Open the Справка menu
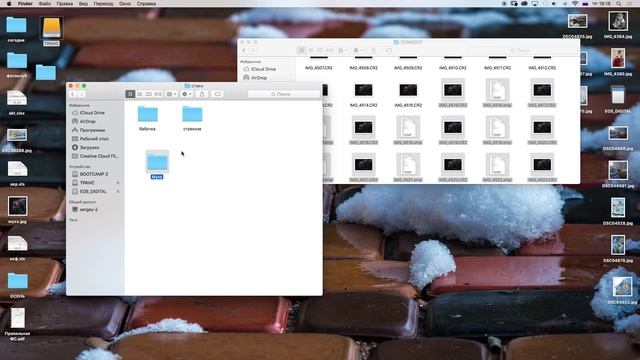Viewport: 640px width, 360px height. tap(147, 4)
